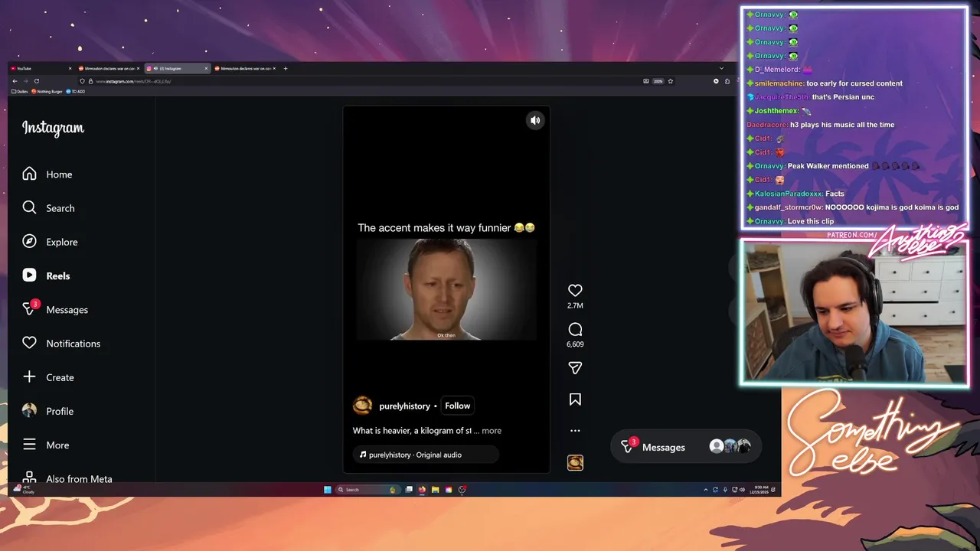The image size is (980, 551).
Task: Open comments via speech bubble icon
Action: pos(575,329)
